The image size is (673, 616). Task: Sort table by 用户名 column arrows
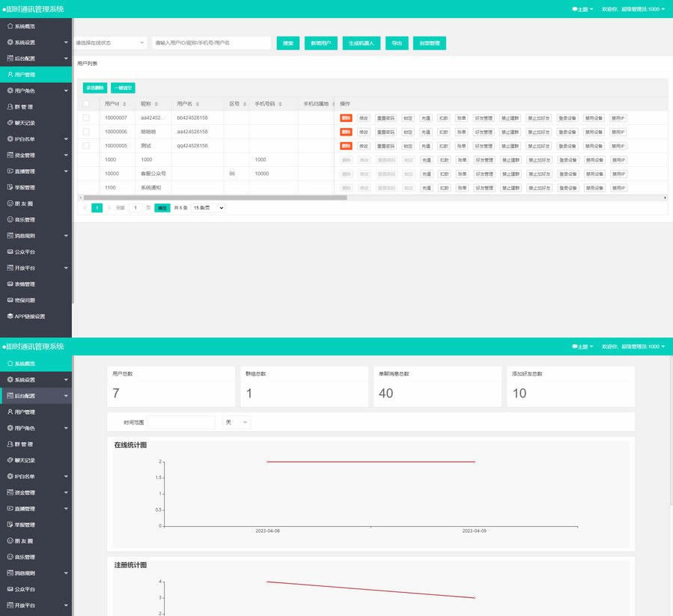click(x=198, y=104)
